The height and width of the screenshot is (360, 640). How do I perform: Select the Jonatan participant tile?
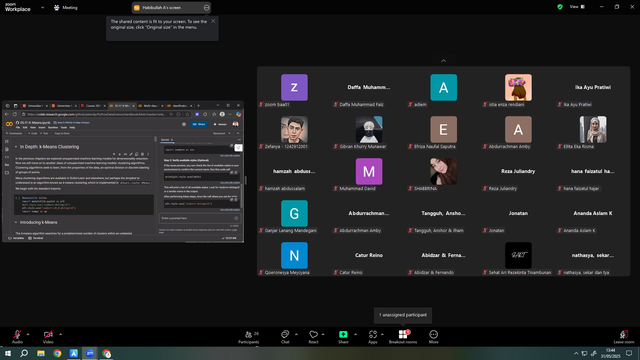click(518, 213)
